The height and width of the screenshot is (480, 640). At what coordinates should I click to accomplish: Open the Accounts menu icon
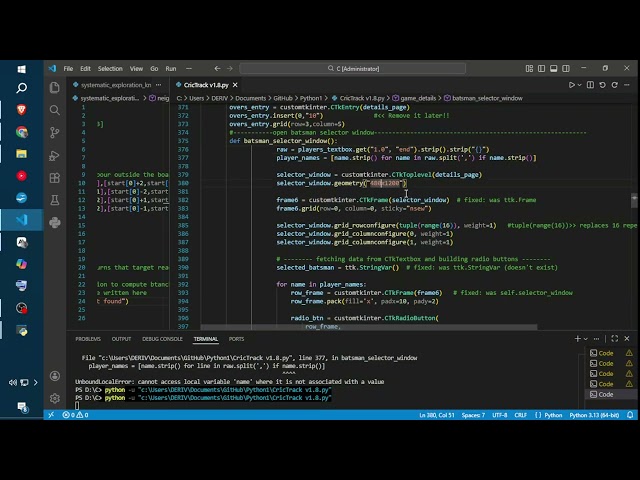55,376
